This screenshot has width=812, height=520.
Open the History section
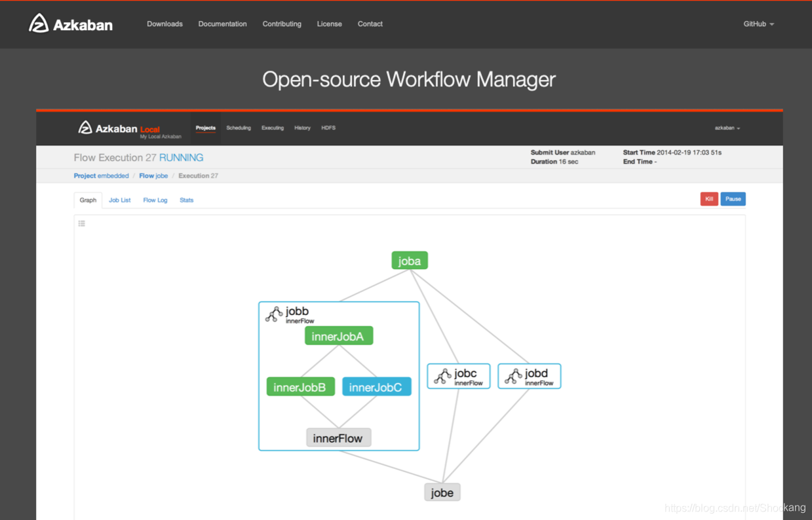[x=303, y=128]
